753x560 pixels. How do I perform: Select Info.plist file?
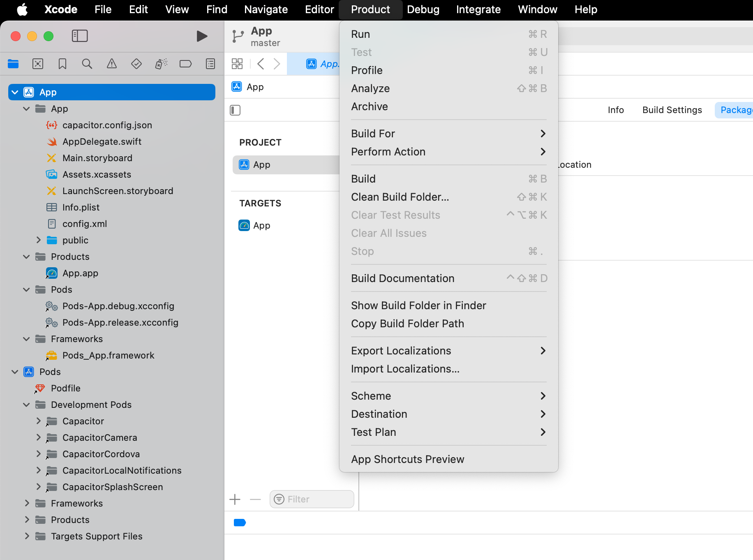tap(81, 207)
